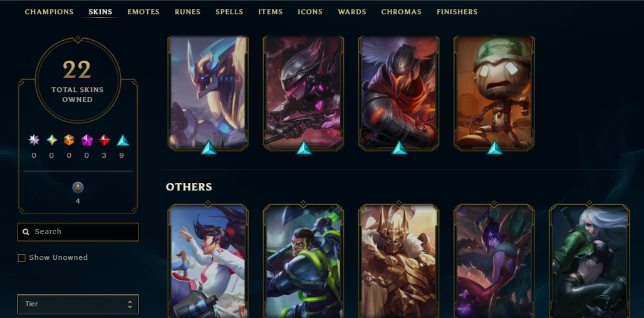Open the white-haired Katarina skin card
Image resolution: width=644 pixels, height=318 pixels.
click(x=589, y=261)
